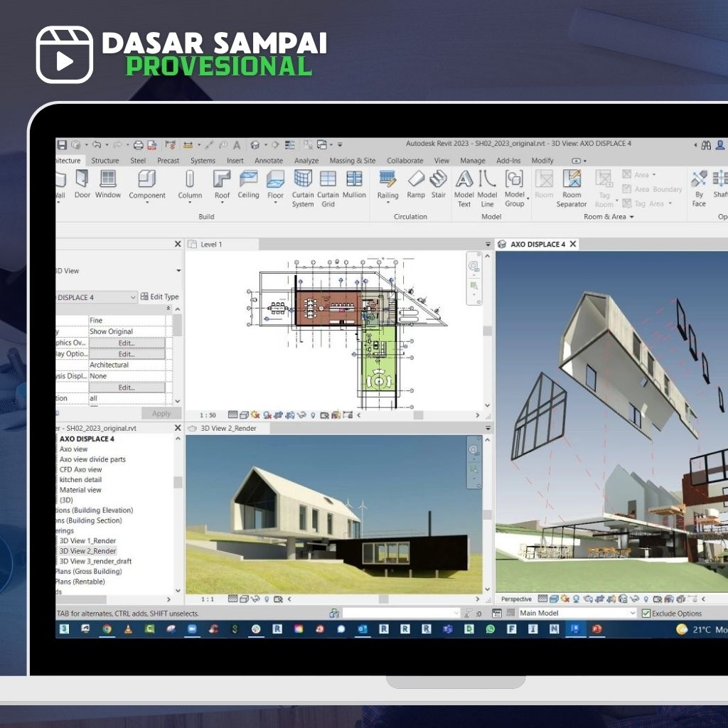Image resolution: width=728 pixels, height=728 pixels.
Task: Select the Ceiling tool
Action: (x=248, y=184)
